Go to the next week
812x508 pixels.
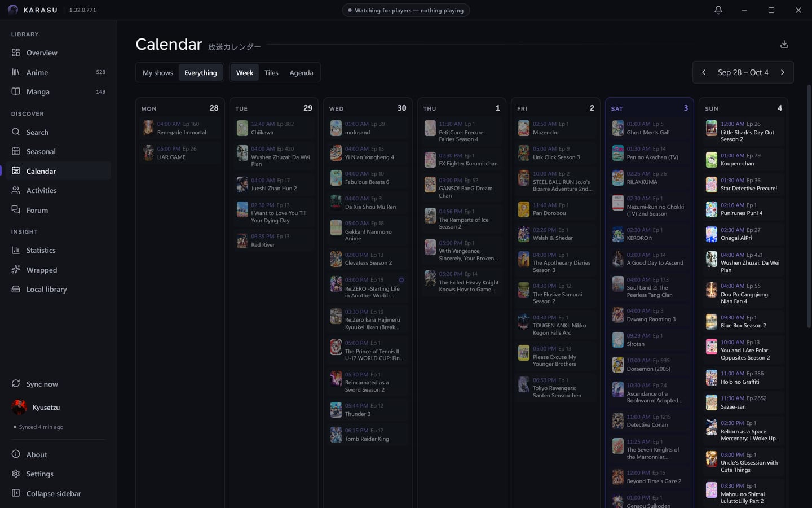(x=782, y=72)
